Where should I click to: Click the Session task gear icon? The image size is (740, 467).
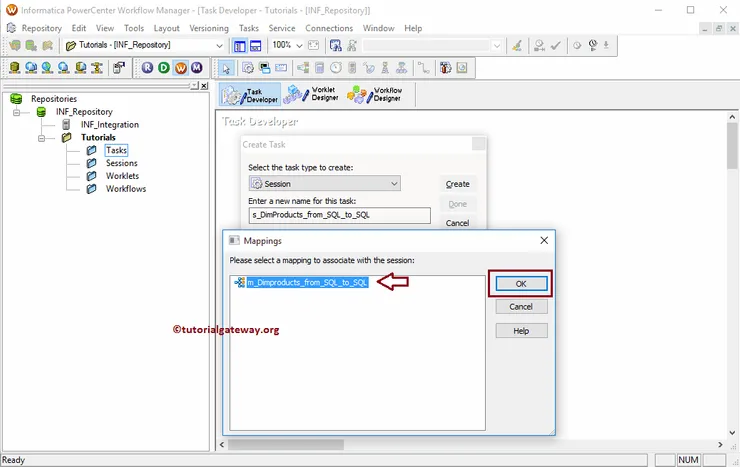[x=248, y=68]
